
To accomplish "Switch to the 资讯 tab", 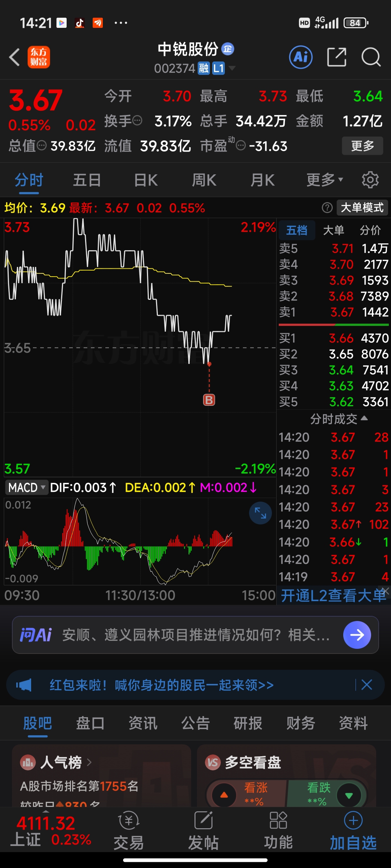I will click(x=143, y=723).
